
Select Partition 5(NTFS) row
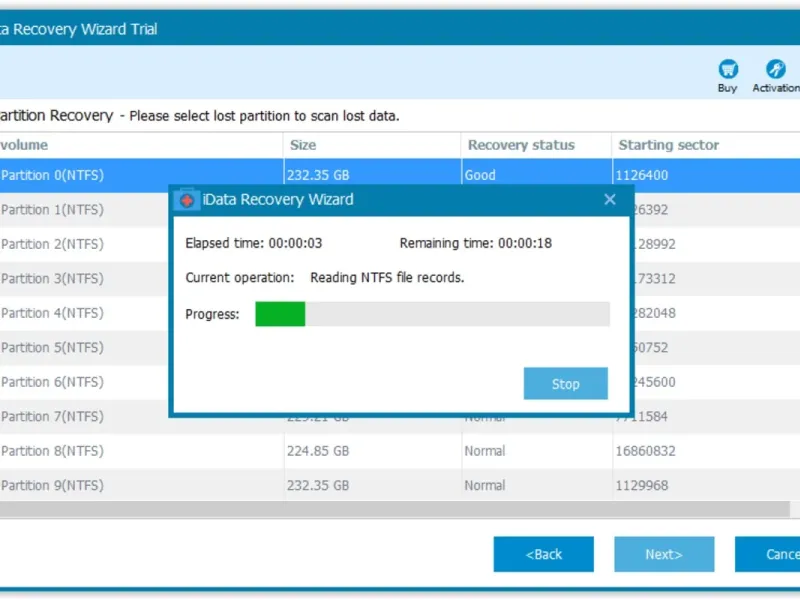coord(84,347)
